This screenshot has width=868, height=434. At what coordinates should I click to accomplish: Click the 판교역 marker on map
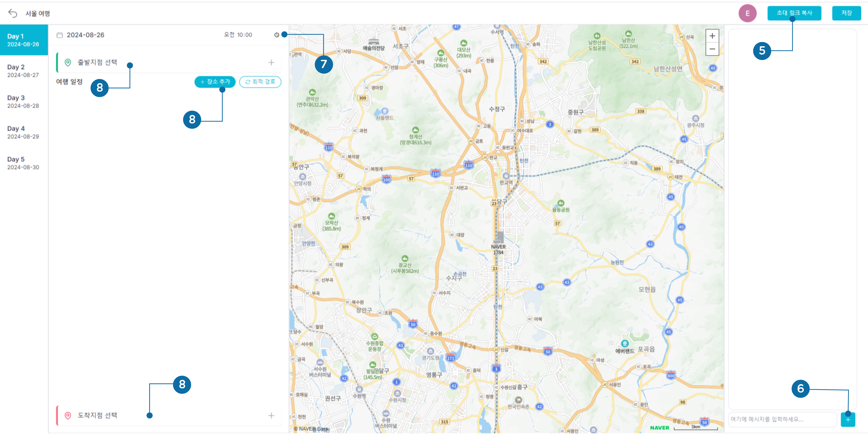point(506,176)
